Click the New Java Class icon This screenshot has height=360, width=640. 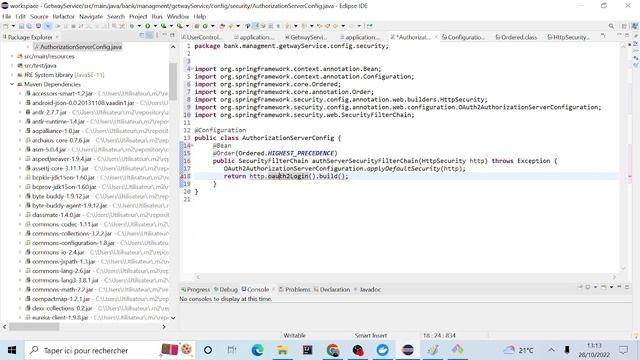pyautogui.click(x=205, y=26)
